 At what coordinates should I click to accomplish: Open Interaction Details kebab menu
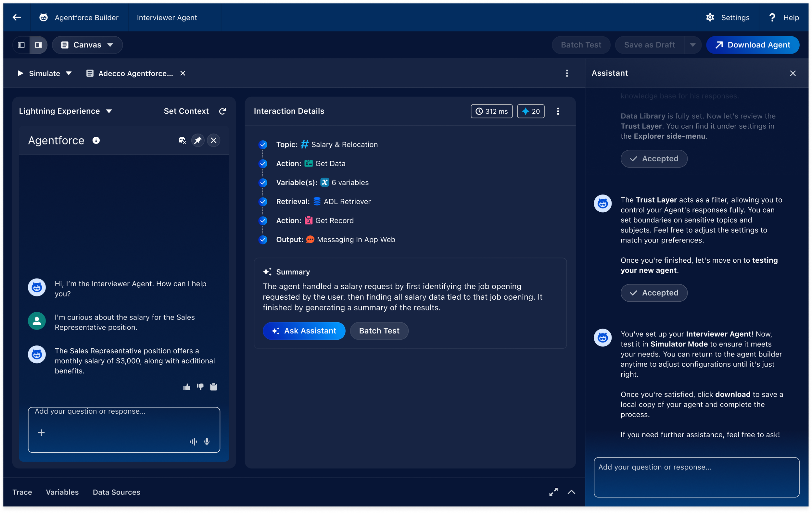pos(558,111)
